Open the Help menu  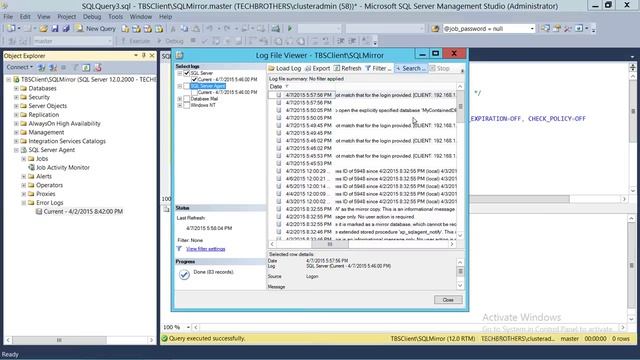tap(165, 17)
